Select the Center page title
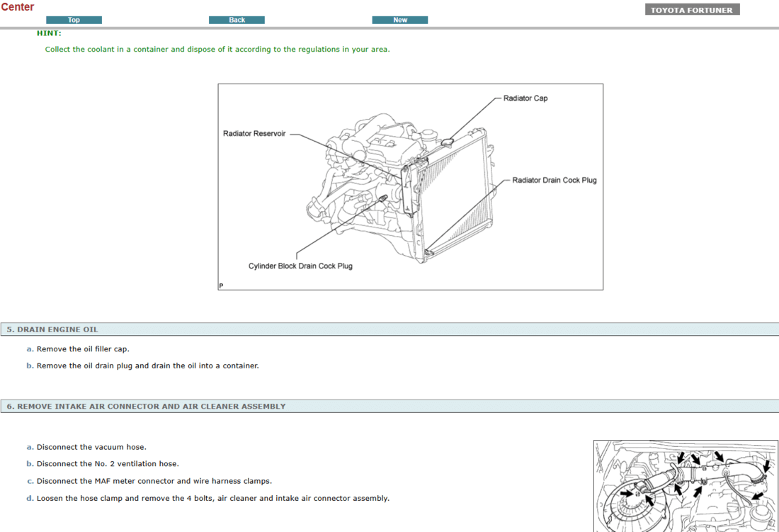This screenshot has height=532, width=779. (18, 7)
